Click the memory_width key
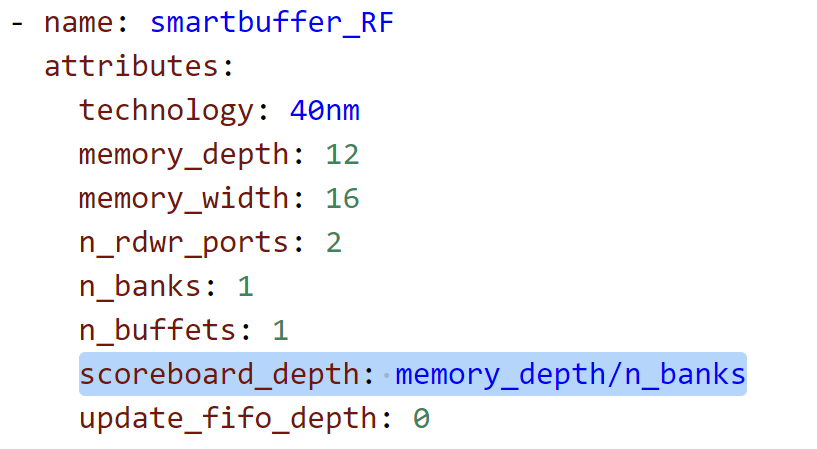The width and height of the screenshot is (817, 449). click(x=184, y=198)
